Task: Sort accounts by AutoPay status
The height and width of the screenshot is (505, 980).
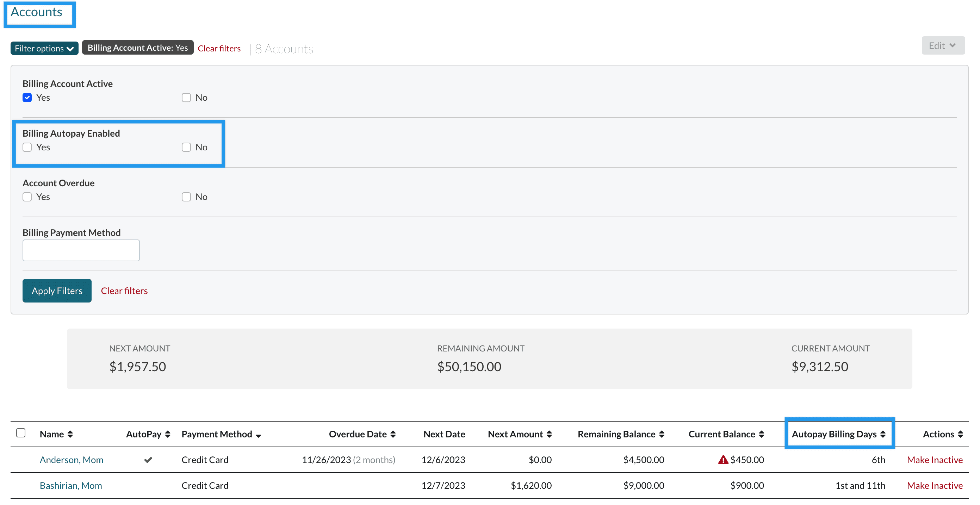Action: [167, 434]
